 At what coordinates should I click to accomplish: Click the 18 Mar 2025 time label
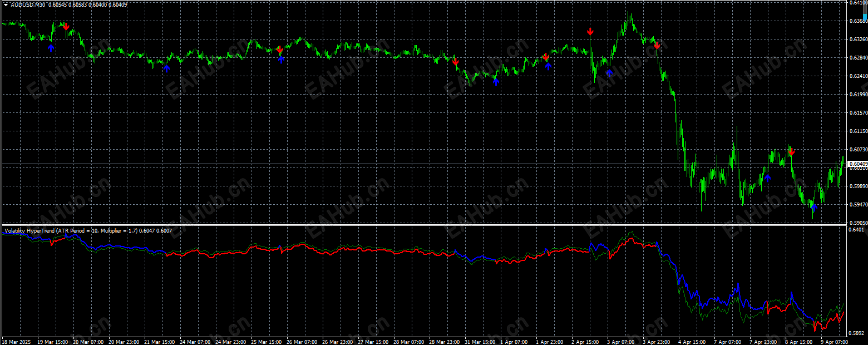click(x=16, y=341)
